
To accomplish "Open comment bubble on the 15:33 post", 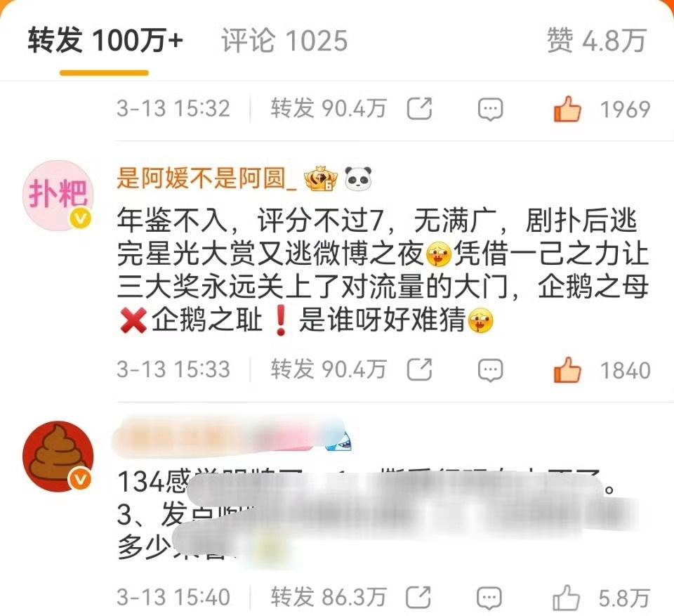I will pyautogui.click(x=491, y=370).
